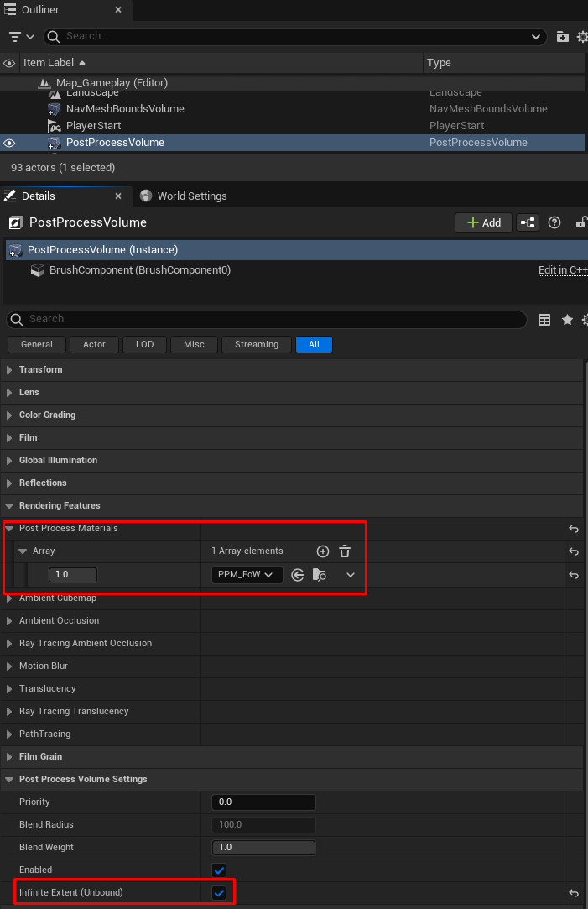Open the PPM_FoW material dropdown
Image resolution: width=588 pixels, height=909 pixels.
click(247, 575)
